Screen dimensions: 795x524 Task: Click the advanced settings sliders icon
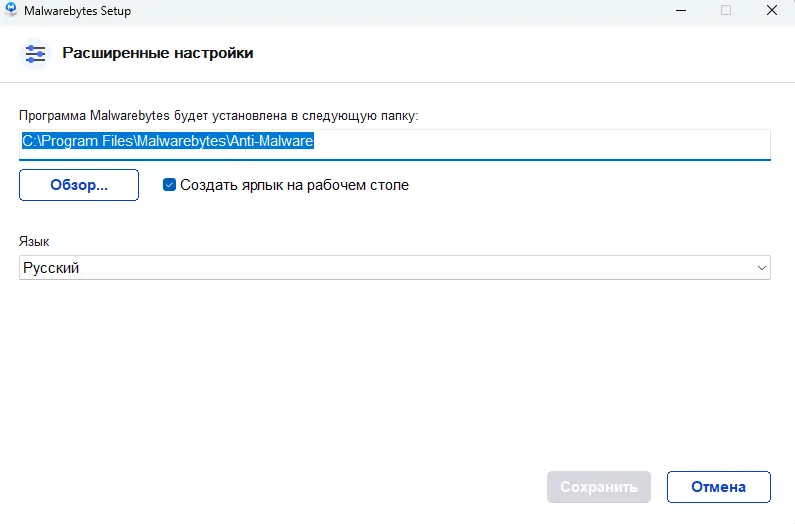point(35,53)
